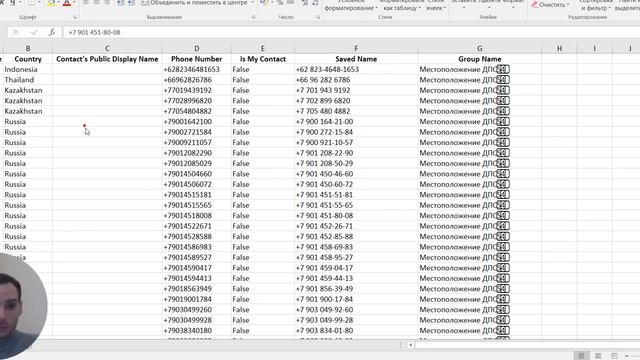Open the underline style dropdown arrow
Viewport: 640px width, 360px height.
click(x=20, y=2)
